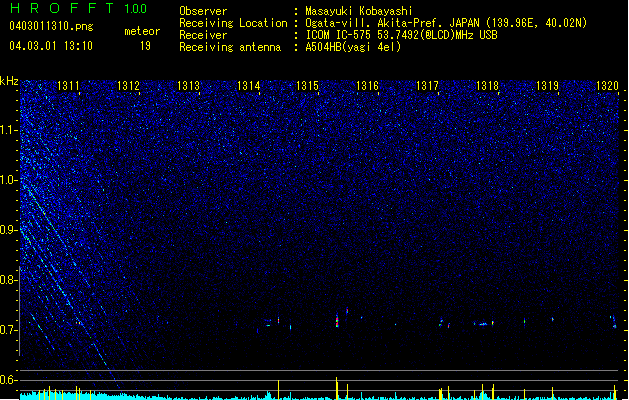Select the observer name Masayuki Kobayashi
This screenshot has height=400, width=629.
coord(359,11)
